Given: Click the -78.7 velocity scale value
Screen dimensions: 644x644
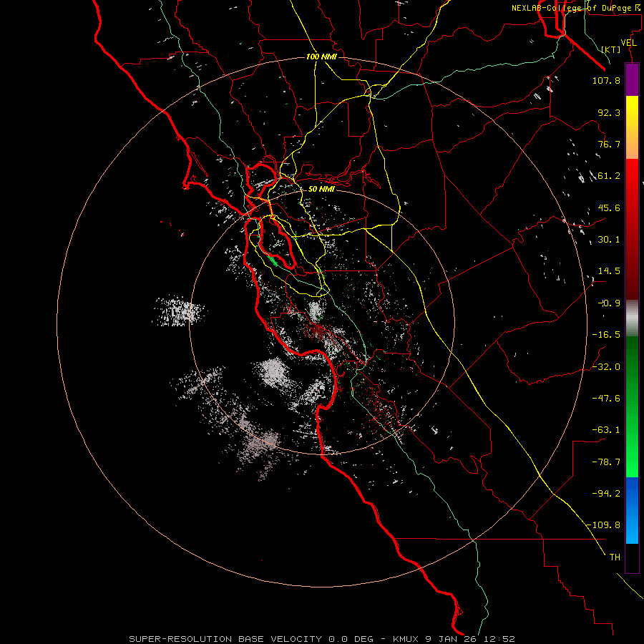Looking at the screenshot, I should click(x=606, y=462).
